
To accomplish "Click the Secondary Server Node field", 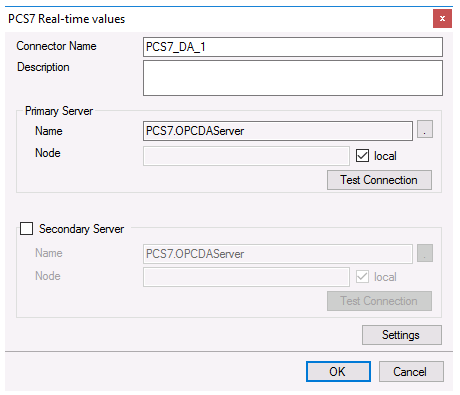I will pos(246,277).
